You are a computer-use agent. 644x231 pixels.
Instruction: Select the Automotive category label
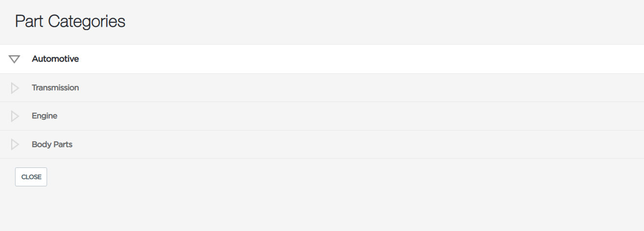(x=55, y=59)
